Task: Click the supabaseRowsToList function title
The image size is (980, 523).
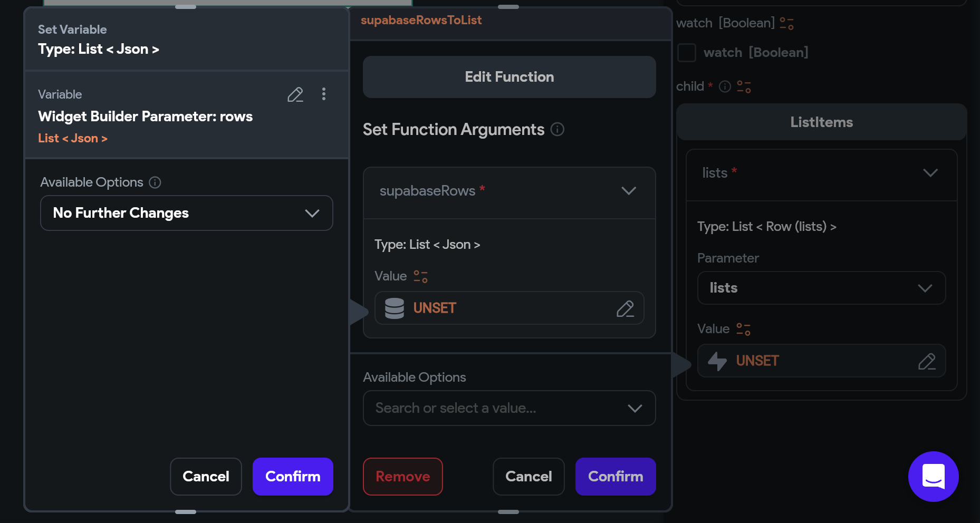Action: (x=421, y=20)
